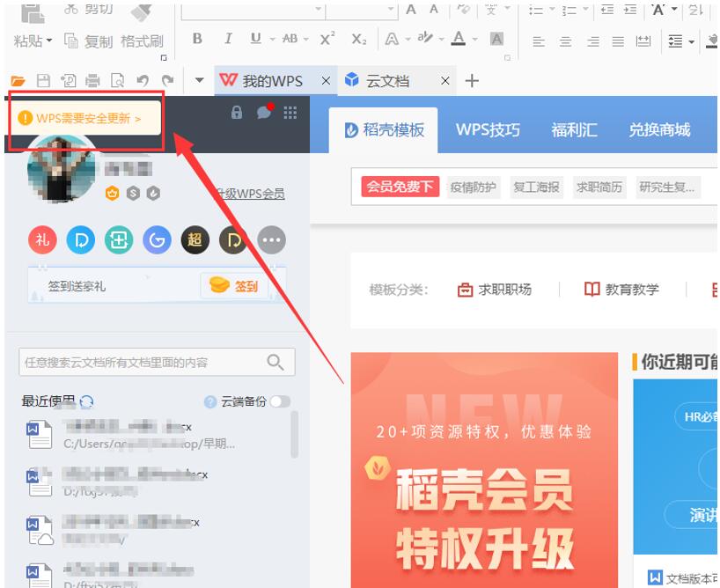Click the lock icon in the sidebar header
The height and width of the screenshot is (588, 720).
pyautogui.click(x=237, y=112)
